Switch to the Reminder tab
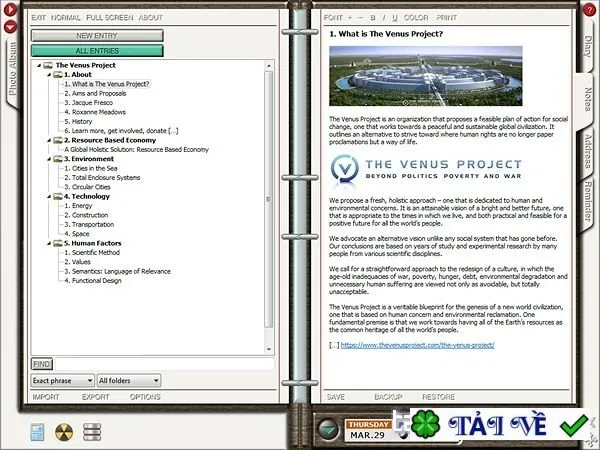The image size is (600, 450). [x=588, y=202]
